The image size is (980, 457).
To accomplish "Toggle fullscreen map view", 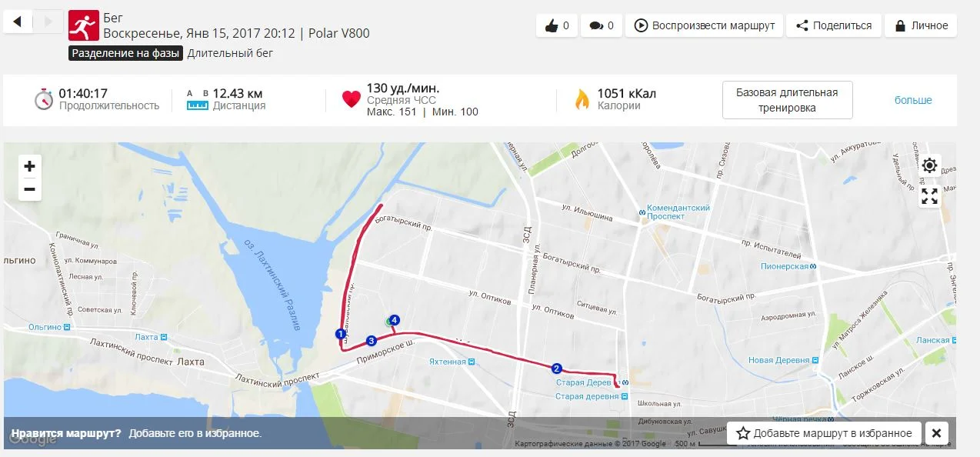I will tap(930, 196).
